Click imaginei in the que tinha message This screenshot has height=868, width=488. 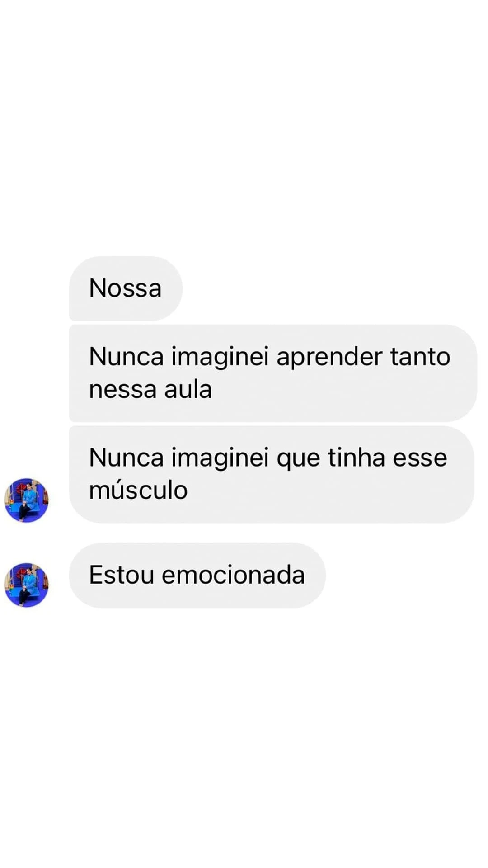pos(220,458)
